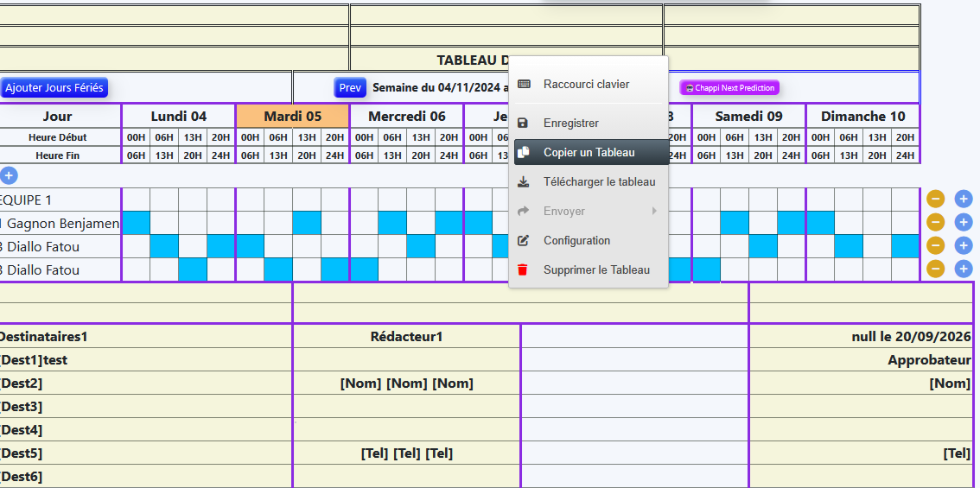Screen dimensions: 980x488
Task: Click the Heure Fin row label
Action: [60, 155]
